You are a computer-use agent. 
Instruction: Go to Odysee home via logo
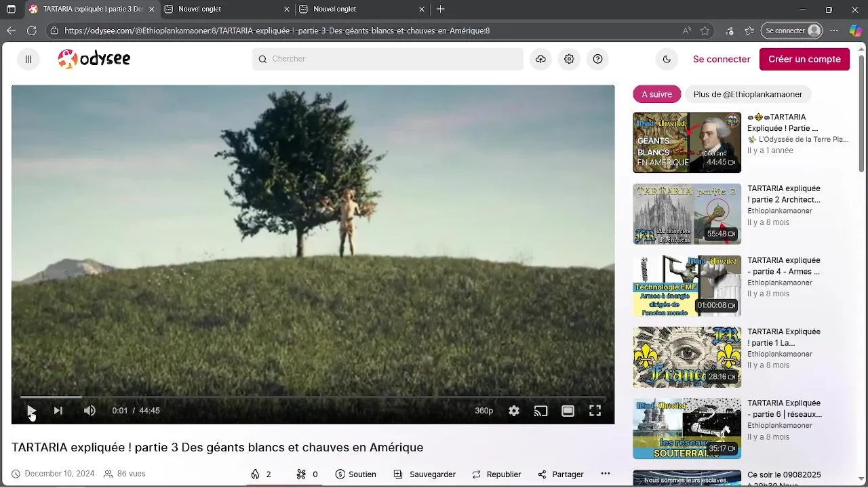pyautogui.click(x=94, y=59)
